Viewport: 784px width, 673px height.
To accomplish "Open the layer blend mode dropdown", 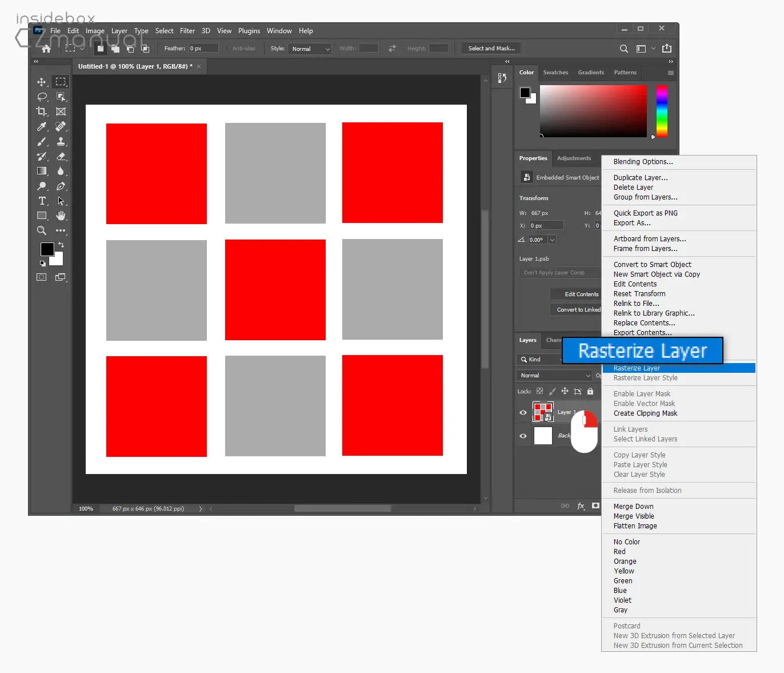I will 554,375.
